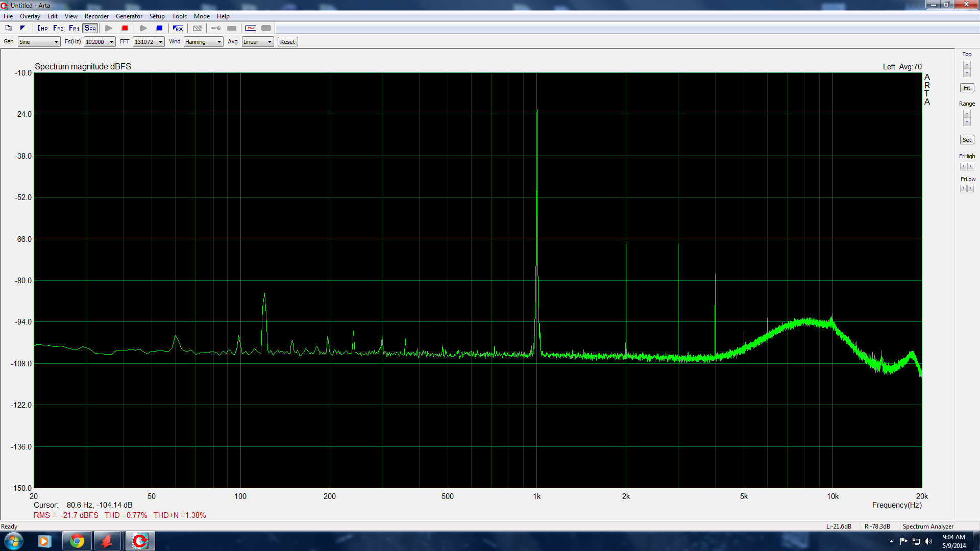980x551 pixels.
Task: Click the New file toolbar icon
Action: (9, 28)
